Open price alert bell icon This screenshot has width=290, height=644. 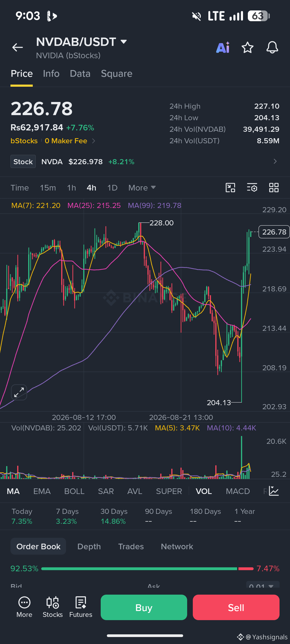pos(272,47)
